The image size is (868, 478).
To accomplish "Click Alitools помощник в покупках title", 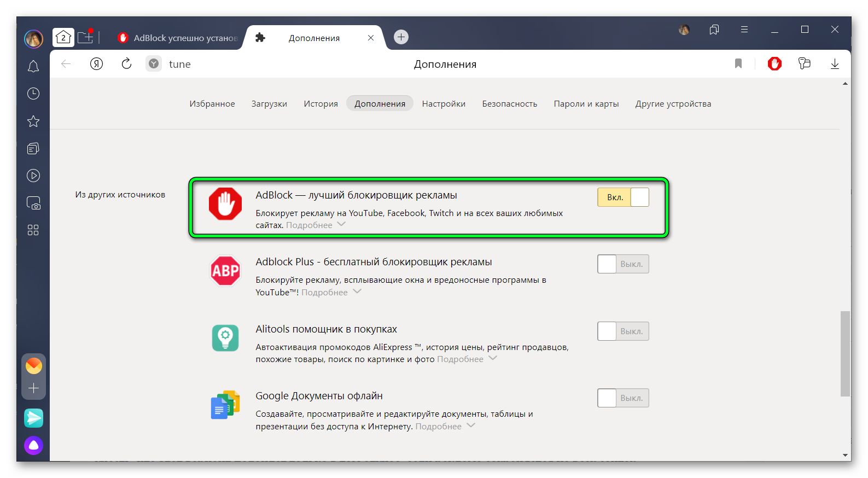I will click(x=326, y=329).
